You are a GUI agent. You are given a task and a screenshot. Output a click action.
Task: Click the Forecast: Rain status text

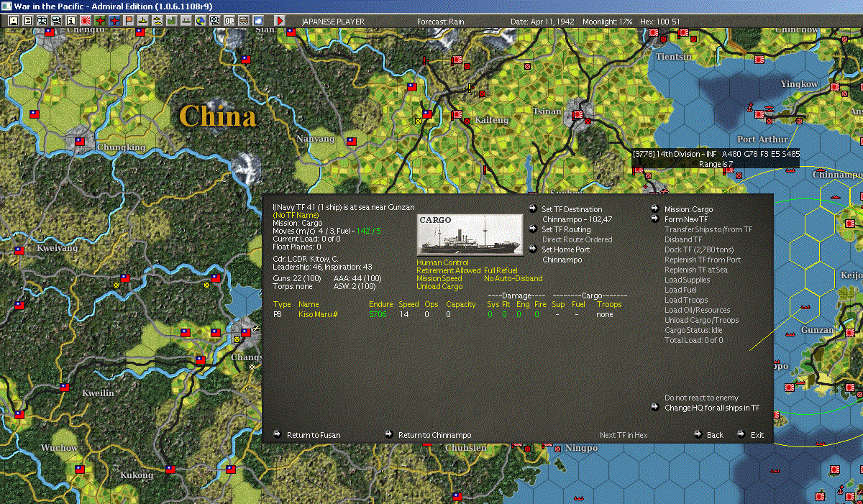(x=441, y=22)
